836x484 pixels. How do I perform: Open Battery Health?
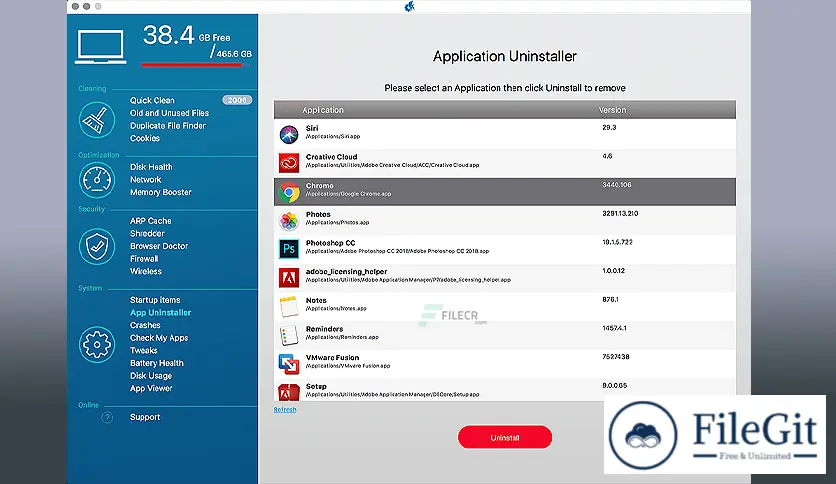click(x=157, y=363)
